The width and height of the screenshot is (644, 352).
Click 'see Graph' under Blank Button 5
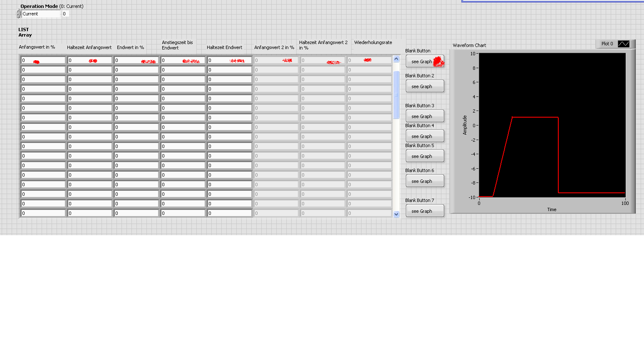coord(425,156)
